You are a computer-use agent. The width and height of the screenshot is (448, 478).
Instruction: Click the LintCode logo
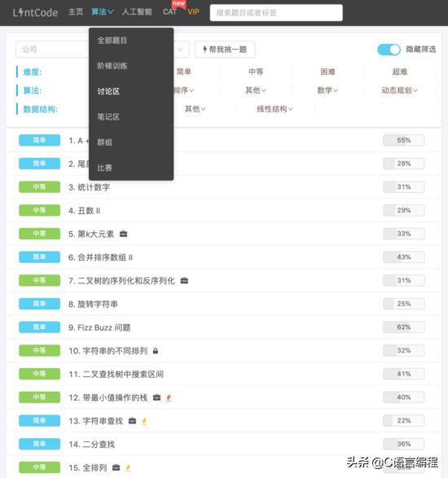[x=35, y=12]
